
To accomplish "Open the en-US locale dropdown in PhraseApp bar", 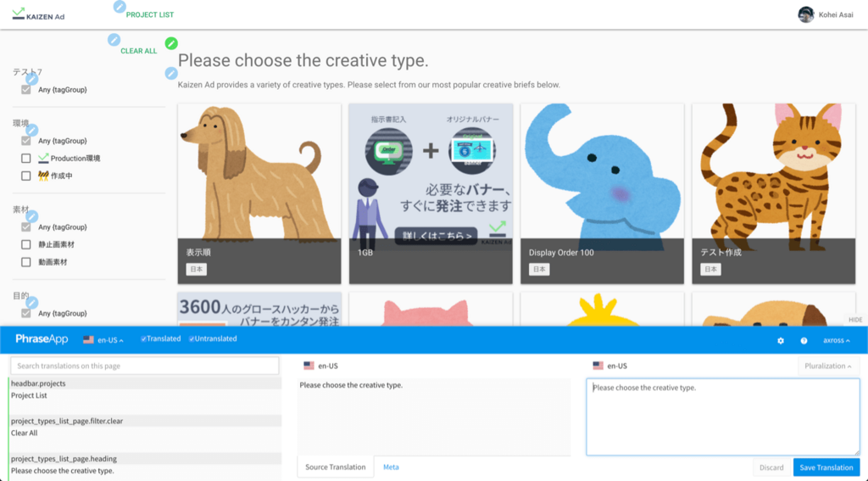I will pyautogui.click(x=103, y=339).
